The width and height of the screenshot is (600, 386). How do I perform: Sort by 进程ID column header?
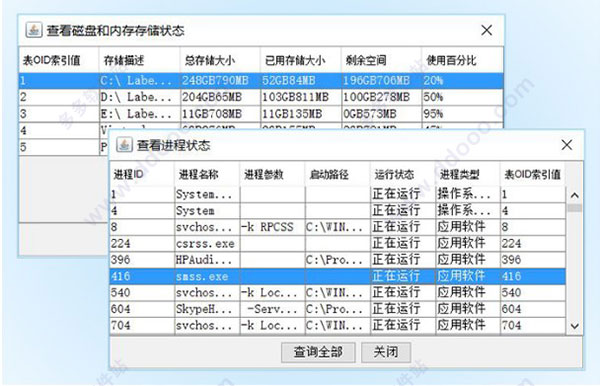[x=142, y=174]
